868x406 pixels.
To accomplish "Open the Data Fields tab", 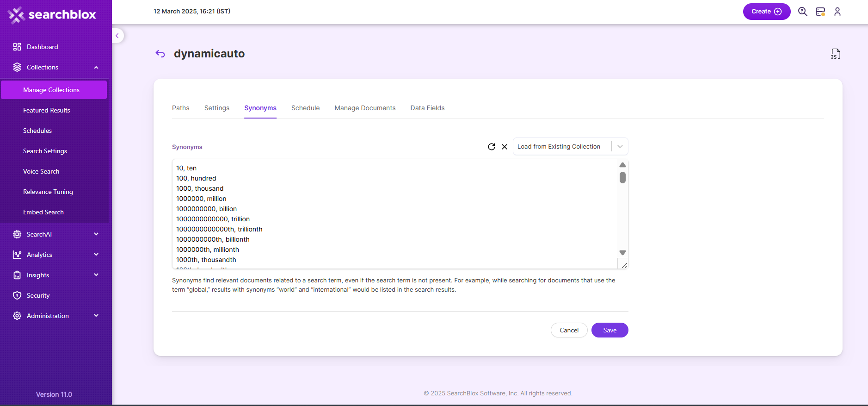I will click(x=428, y=108).
